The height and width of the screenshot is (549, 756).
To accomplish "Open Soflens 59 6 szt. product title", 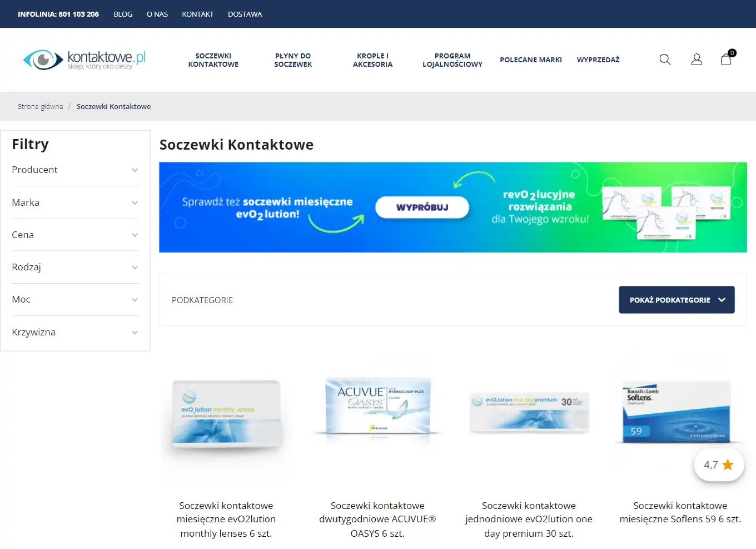I will pyautogui.click(x=680, y=512).
